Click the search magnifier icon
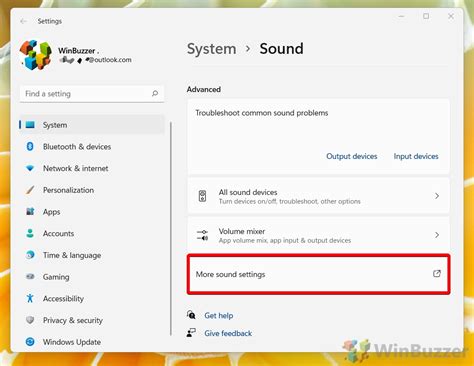 pyautogui.click(x=155, y=93)
